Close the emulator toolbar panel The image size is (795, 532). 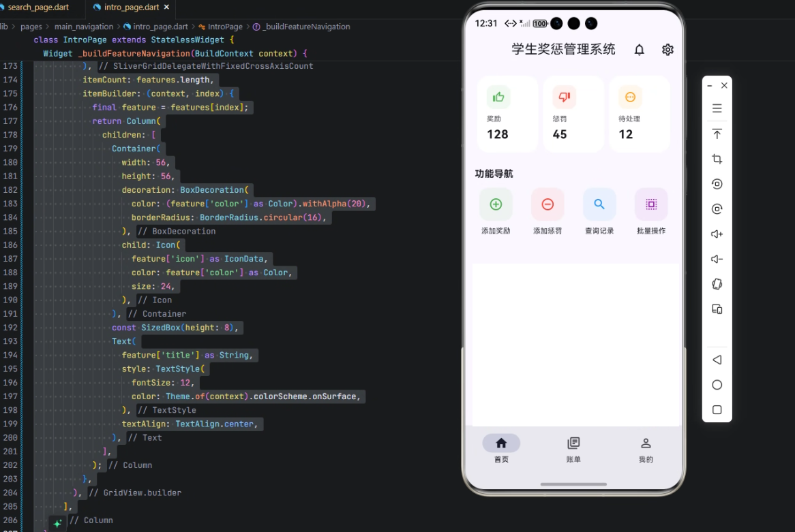point(724,86)
